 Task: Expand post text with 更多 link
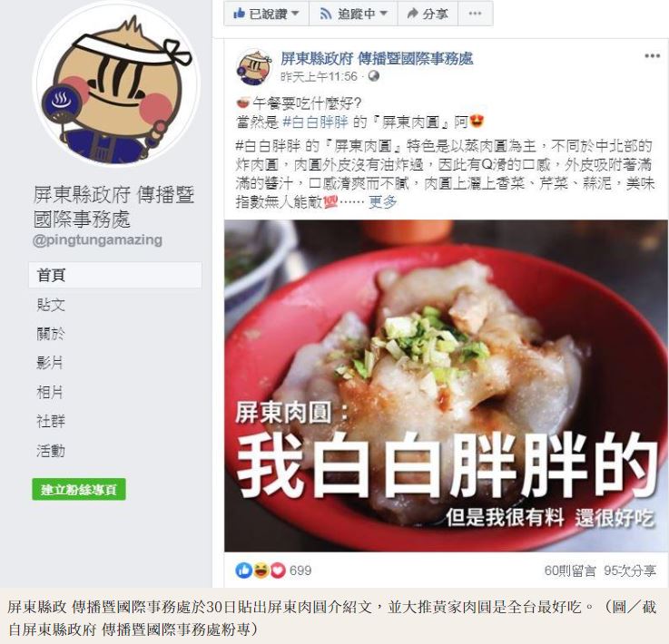coord(383,201)
